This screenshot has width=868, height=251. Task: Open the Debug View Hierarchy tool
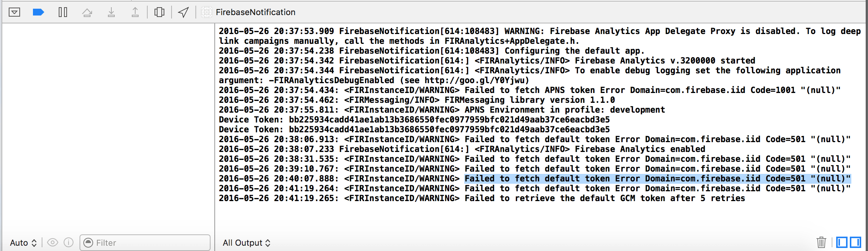pyautogui.click(x=159, y=12)
